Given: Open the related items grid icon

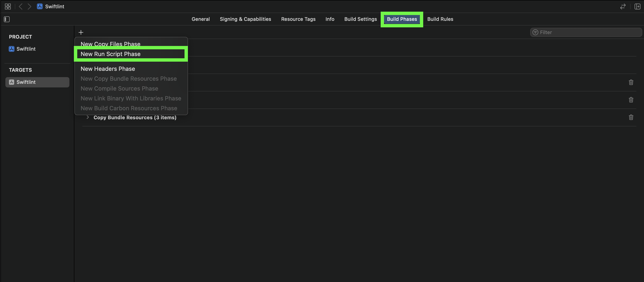Looking at the screenshot, I should (x=8, y=7).
